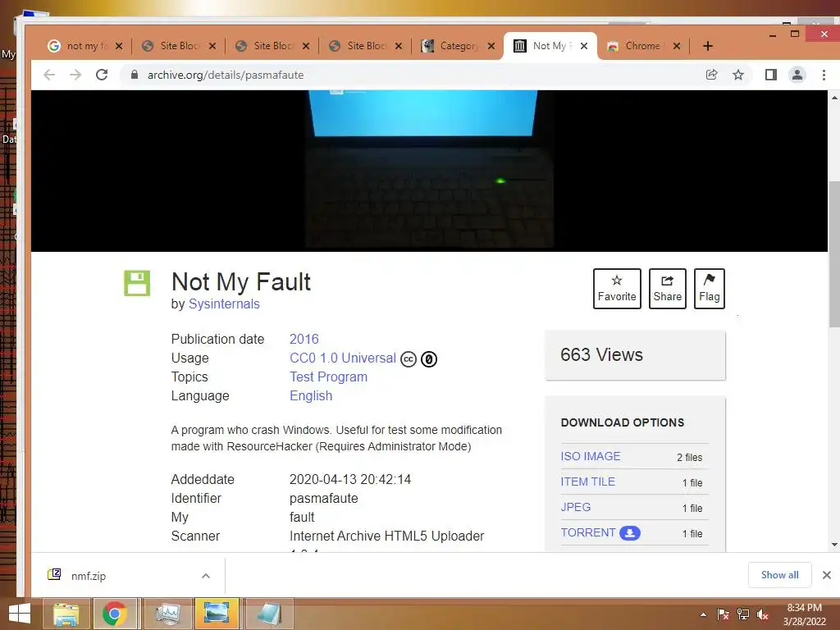The width and height of the screenshot is (840, 630).
Task: Click the DOWNLOAD OPTIONS heading
Action: [623, 422]
